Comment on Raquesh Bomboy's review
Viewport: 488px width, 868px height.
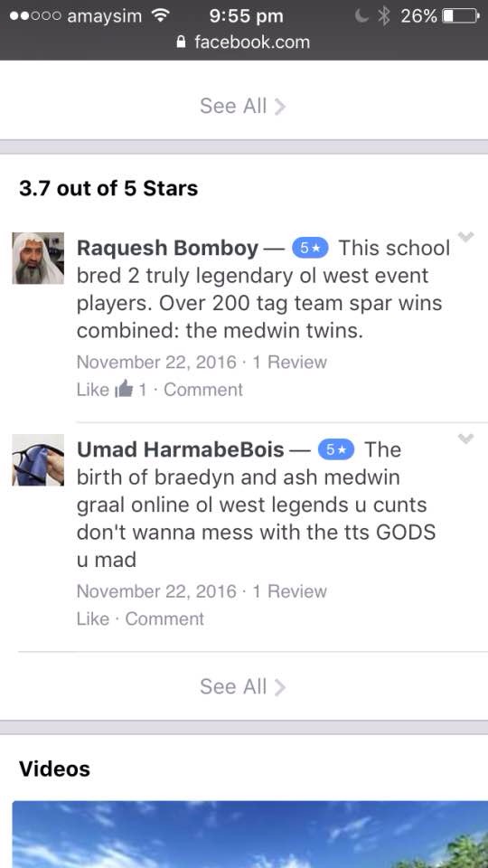coord(203,390)
